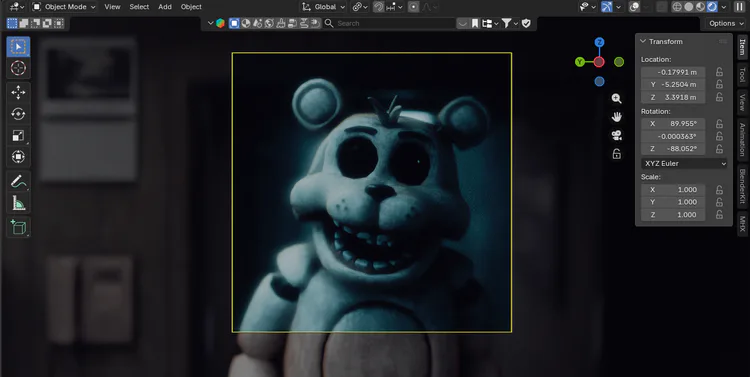Click the zoom magnifier viewport icon
750x377 pixels.
click(617, 99)
